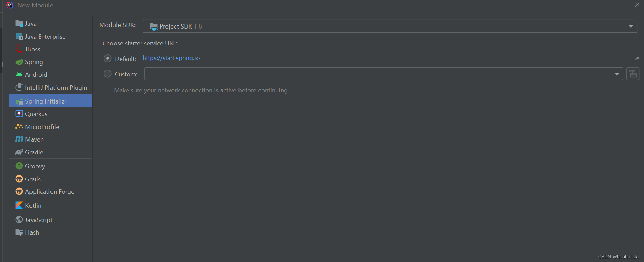Click the MicroProfile icon
The width and height of the screenshot is (644, 262).
click(19, 127)
